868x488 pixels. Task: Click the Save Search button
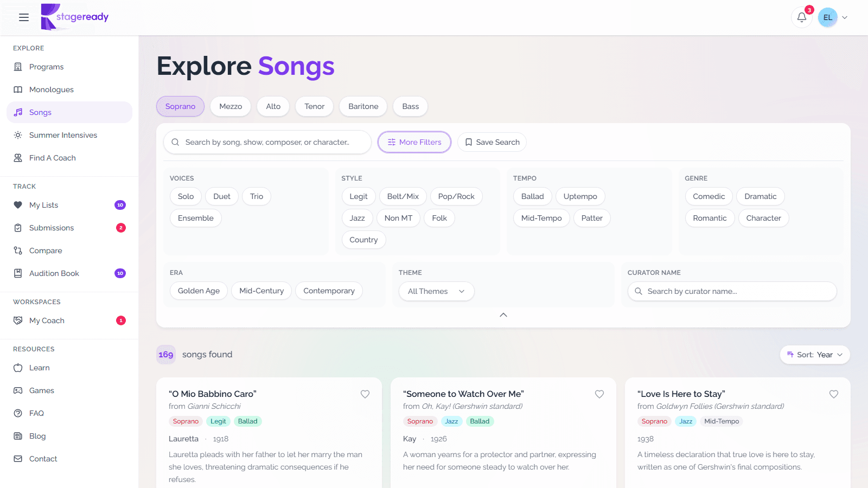click(492, 142)
